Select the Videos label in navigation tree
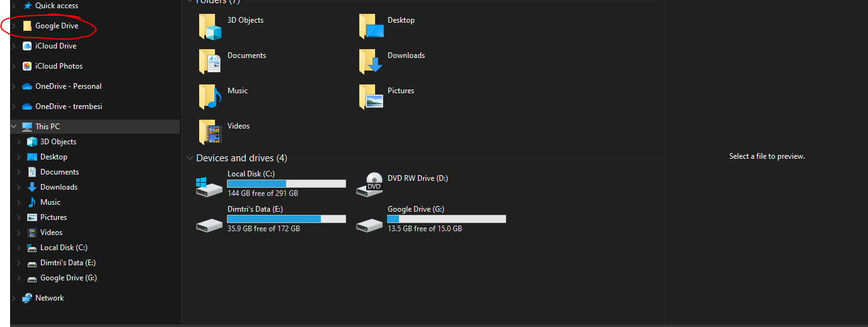This screenshot has width=868, height=327. pyautogui.click(x=52, y=232)
